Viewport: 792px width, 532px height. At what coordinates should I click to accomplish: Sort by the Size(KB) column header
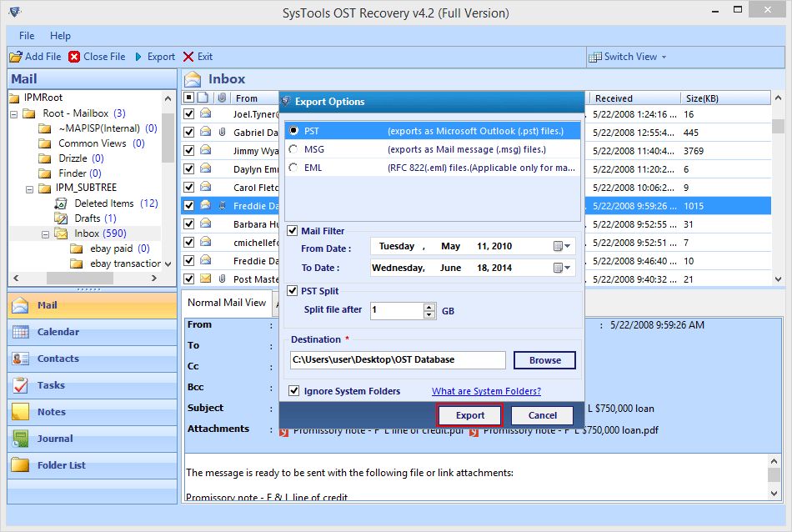tap(726, 98)
